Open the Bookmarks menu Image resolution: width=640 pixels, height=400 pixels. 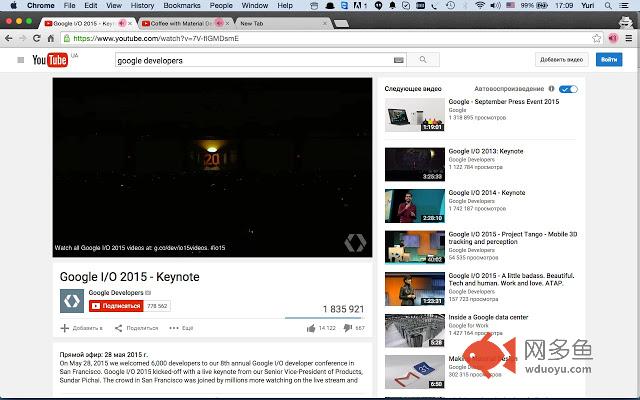coord(182,5)
